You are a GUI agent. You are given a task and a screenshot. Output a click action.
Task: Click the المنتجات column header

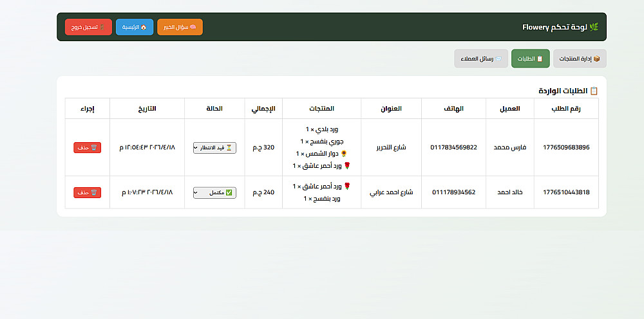pos(321,109)
